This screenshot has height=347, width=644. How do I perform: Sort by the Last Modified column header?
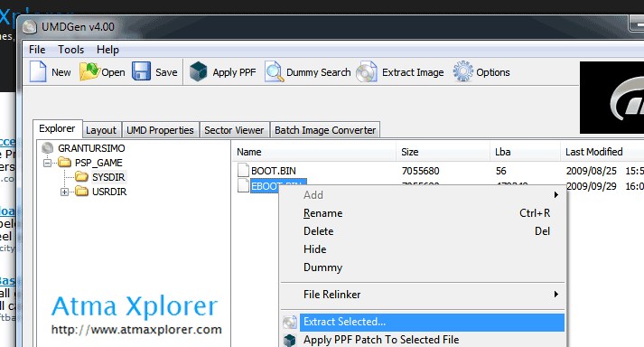click(x=602, y=152)
